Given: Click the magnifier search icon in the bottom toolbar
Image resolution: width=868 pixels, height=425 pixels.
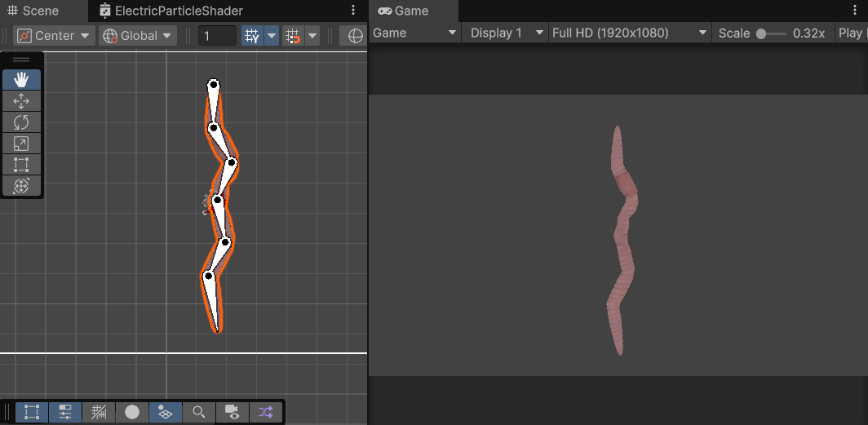Looking at the screenshot, I should click(x=198, y=412).
